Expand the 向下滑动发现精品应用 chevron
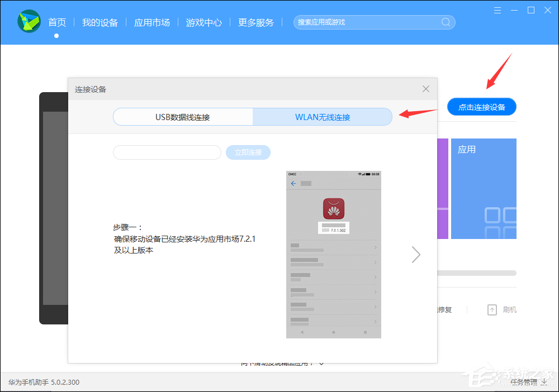The height and width of the screenshot is (392, 559). point(321,363)
